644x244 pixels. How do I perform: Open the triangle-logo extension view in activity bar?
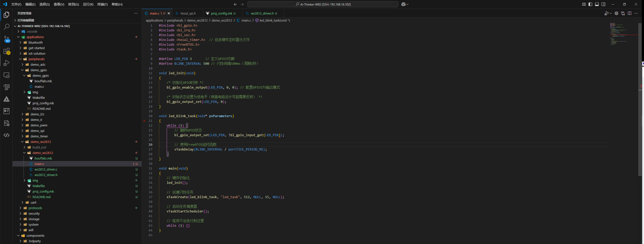pos(7,99)
